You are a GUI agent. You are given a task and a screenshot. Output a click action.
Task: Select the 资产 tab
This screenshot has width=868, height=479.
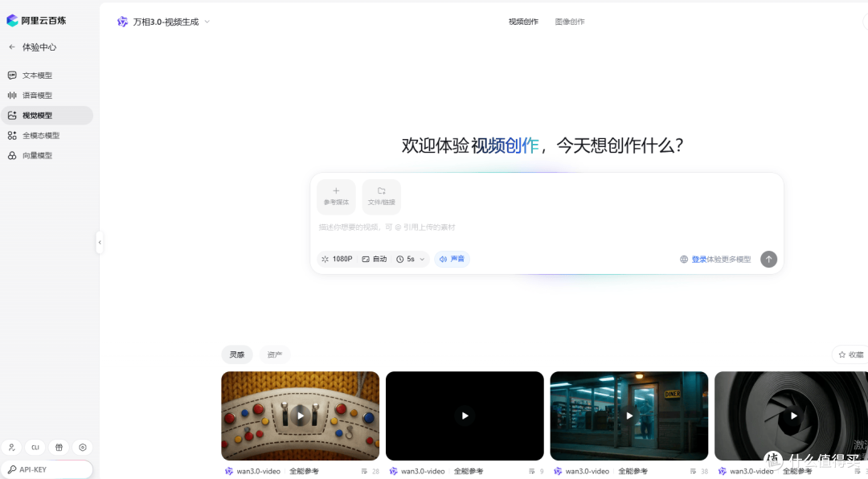click(x=275, y=354)
